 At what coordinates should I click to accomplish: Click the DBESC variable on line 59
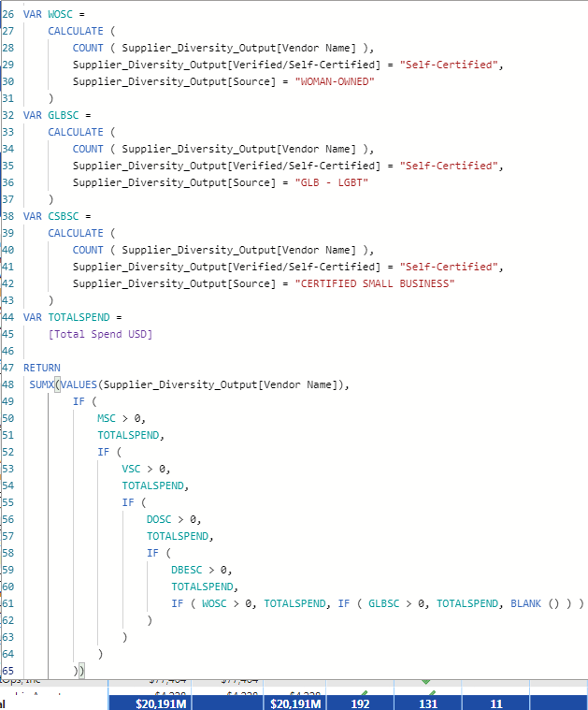click(x=186, y=570)
